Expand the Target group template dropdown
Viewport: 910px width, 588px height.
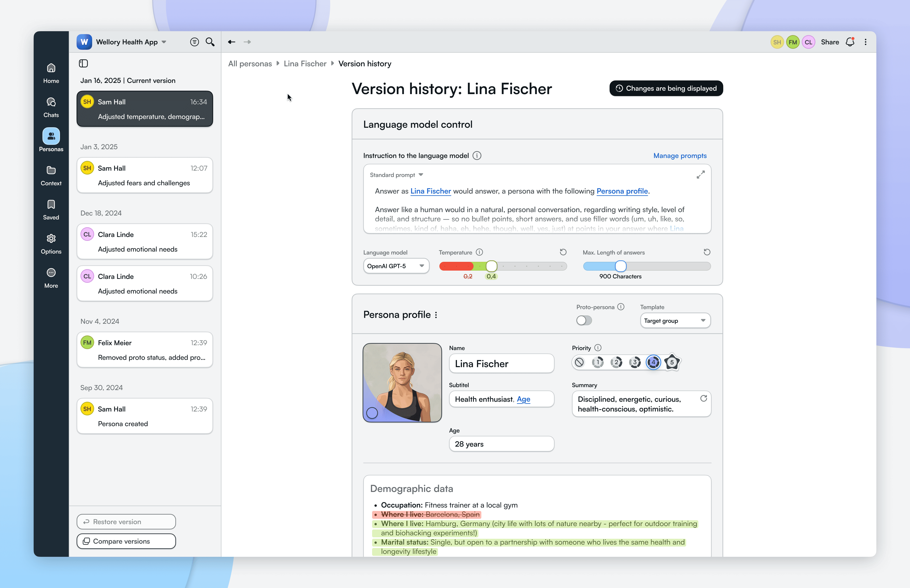[x=675, y=321]
